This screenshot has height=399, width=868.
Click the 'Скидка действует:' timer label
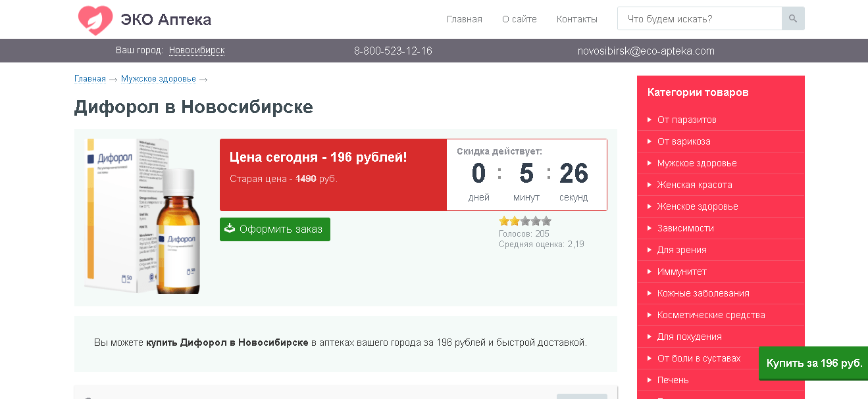499,151
